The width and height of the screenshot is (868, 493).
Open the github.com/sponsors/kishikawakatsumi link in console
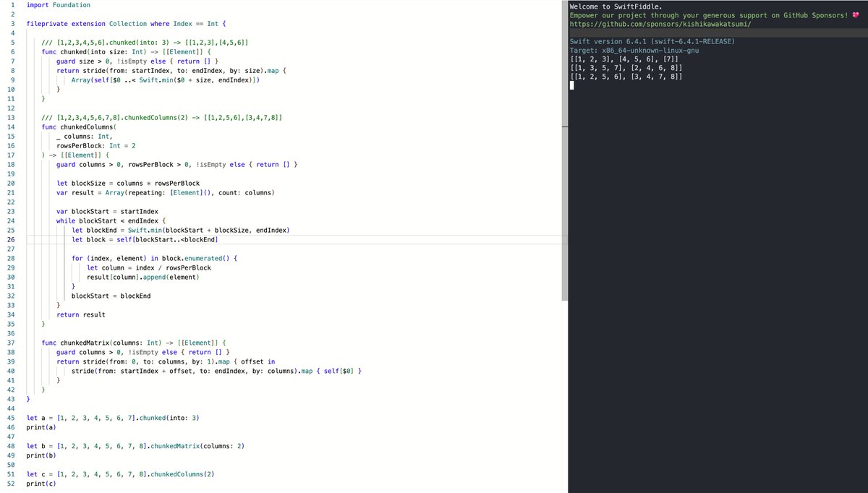point(661,24)
